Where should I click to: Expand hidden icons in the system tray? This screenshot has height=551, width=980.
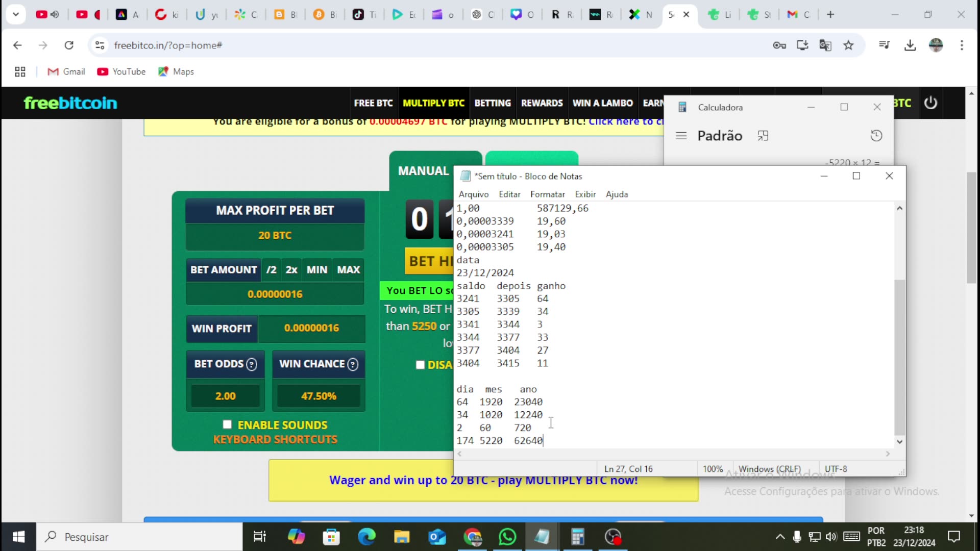coord(780,537)
